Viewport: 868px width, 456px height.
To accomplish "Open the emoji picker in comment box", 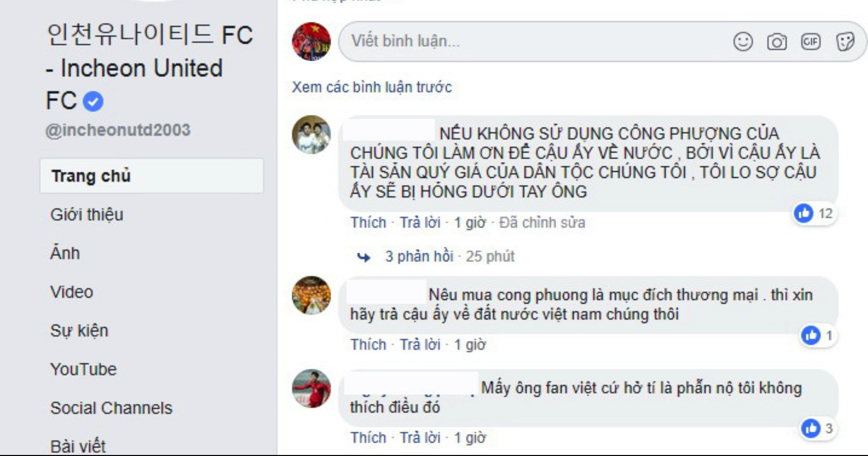I will pyautogui.click(x=743, y=42).
